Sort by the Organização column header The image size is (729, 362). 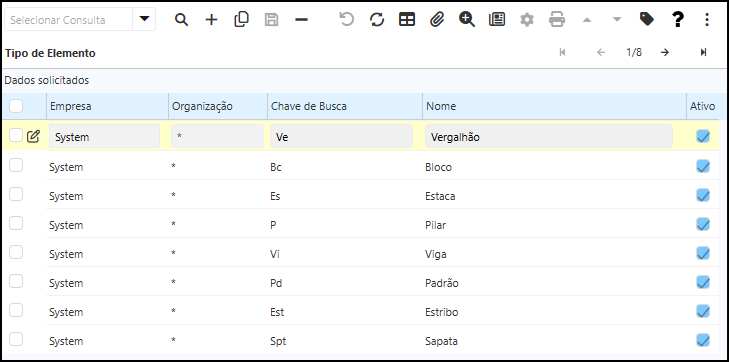218,106
